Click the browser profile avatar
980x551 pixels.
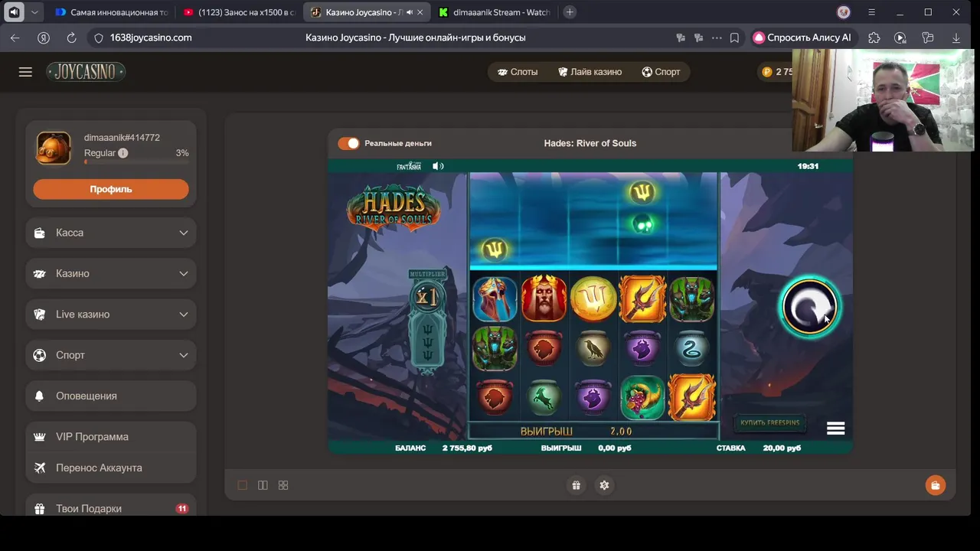pyautogui.click(x=844, y=12)
